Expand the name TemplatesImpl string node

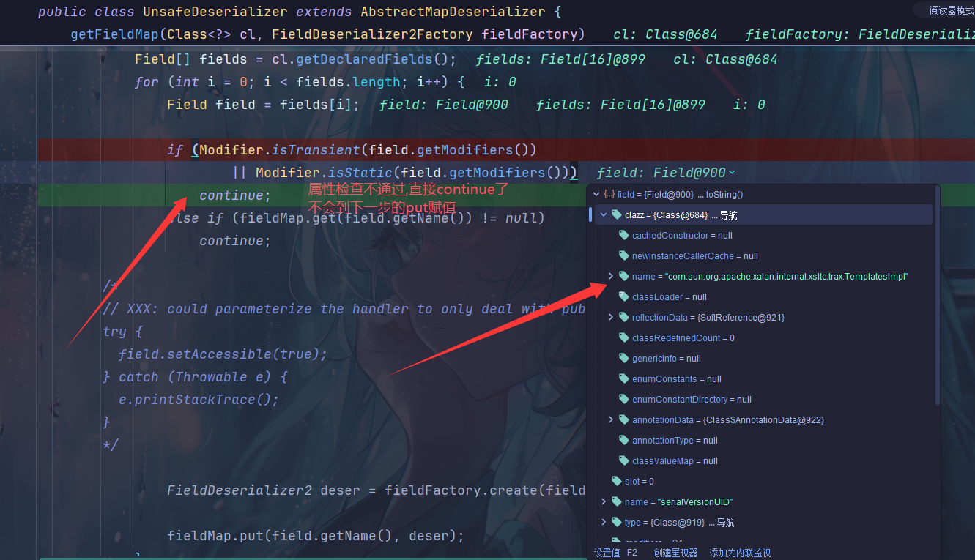pos(612,277)
